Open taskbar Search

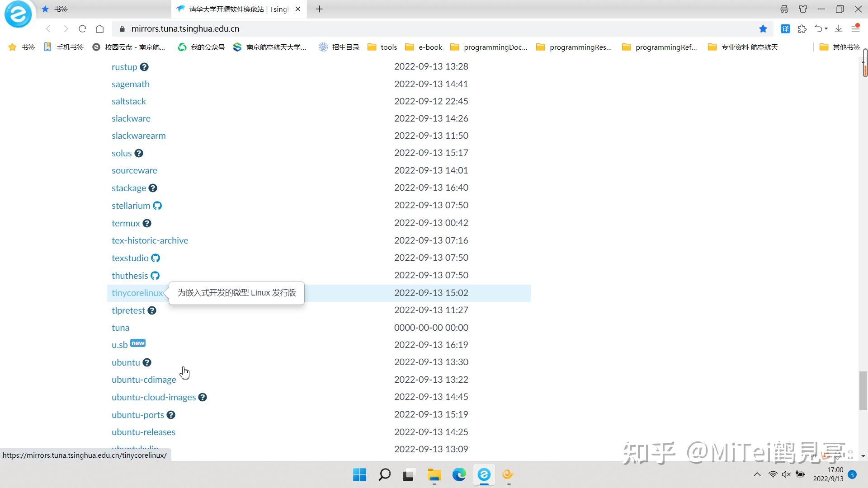click(x=385, y=474)
